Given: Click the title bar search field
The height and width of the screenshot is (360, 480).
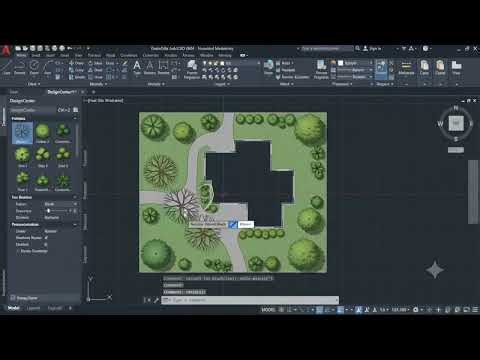Looking at the screenshot, I should point(327,49).
